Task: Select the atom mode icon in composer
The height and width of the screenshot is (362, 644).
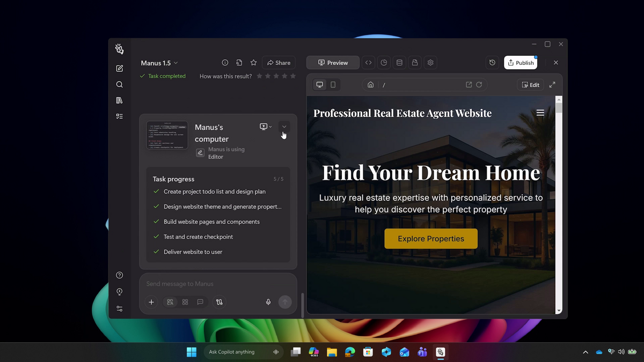Action: pyautogui.click(x=185, y=302)
